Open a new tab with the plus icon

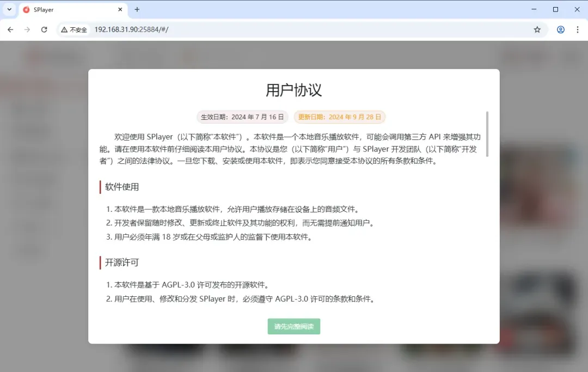point(136,9)
